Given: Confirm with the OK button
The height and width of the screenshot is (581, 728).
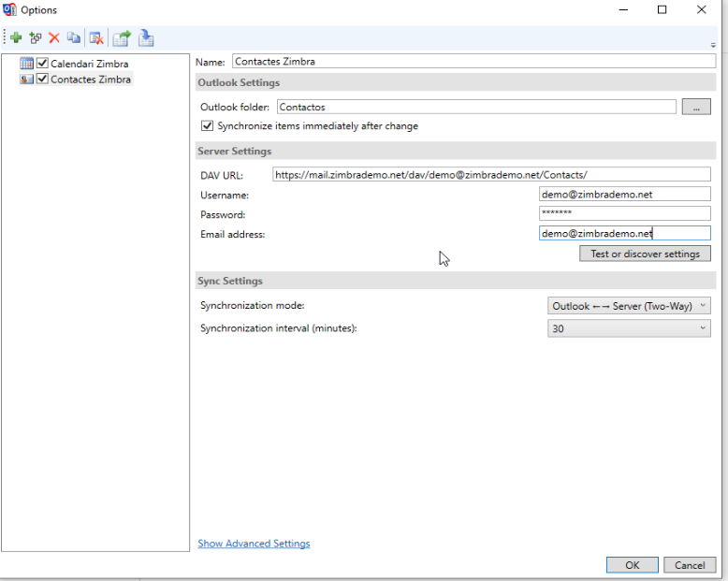Looking at the screenshot, I should click(x=632, y=565).
